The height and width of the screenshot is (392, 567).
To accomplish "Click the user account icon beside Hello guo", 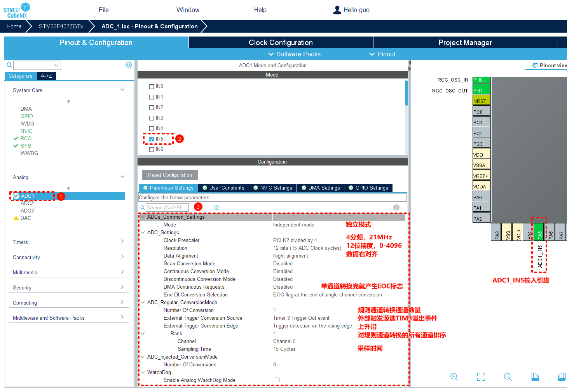I will [x=337, y=10].
